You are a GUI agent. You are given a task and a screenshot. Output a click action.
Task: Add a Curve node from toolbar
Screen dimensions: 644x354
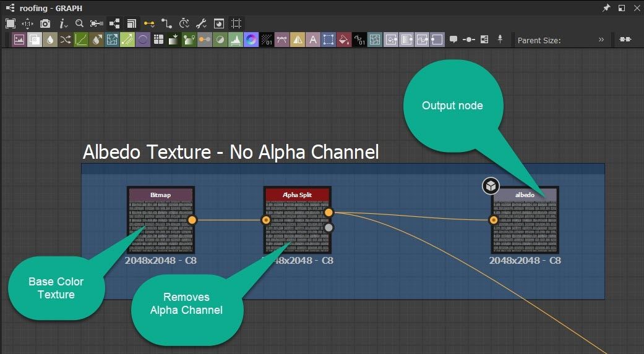(80, 40)
